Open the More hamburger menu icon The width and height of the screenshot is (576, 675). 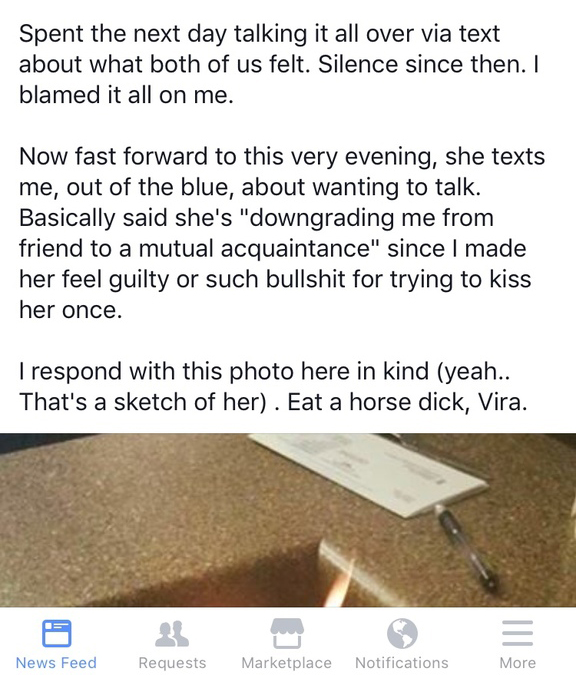coord(517,633)
